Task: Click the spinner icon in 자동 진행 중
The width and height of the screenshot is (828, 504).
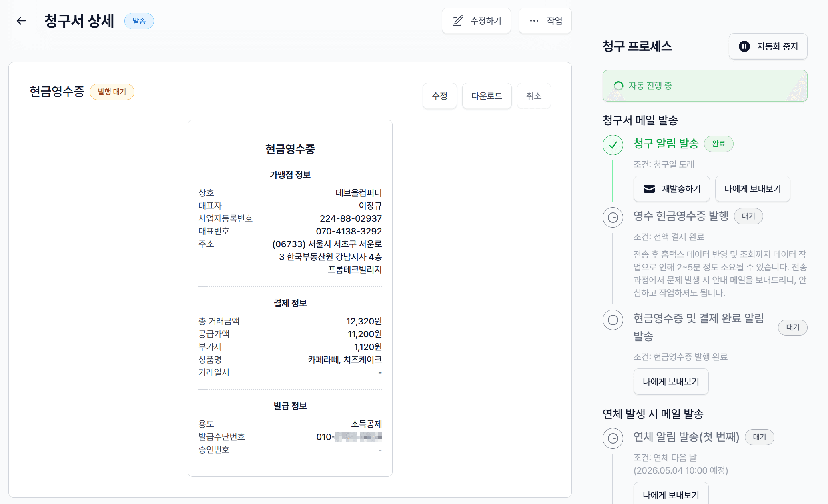Action: [x=618, y=86]
